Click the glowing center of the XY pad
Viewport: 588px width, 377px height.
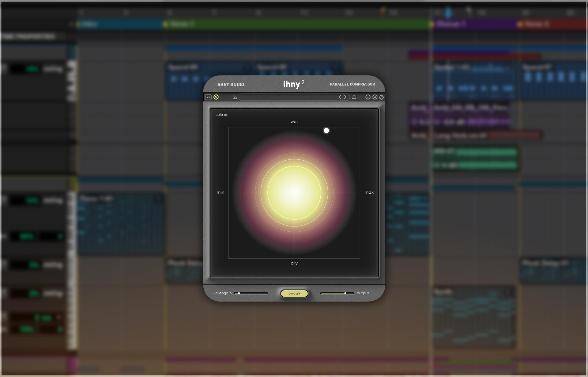(x=294, y=193)
